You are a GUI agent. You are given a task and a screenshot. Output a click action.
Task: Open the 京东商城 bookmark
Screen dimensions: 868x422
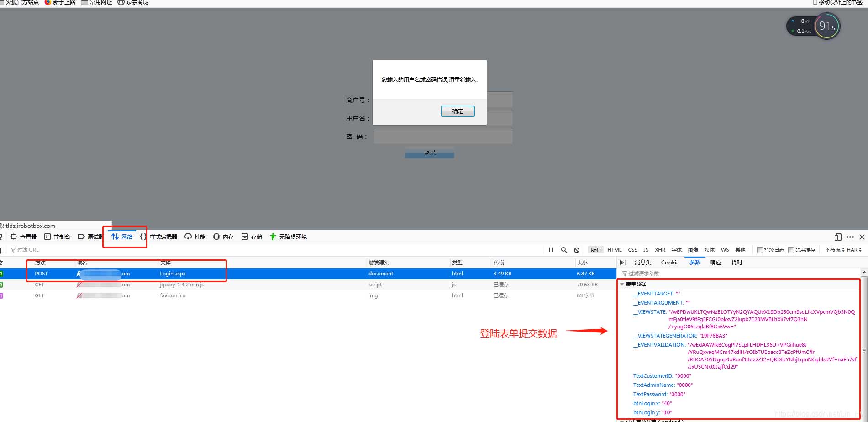click(133, 2)
